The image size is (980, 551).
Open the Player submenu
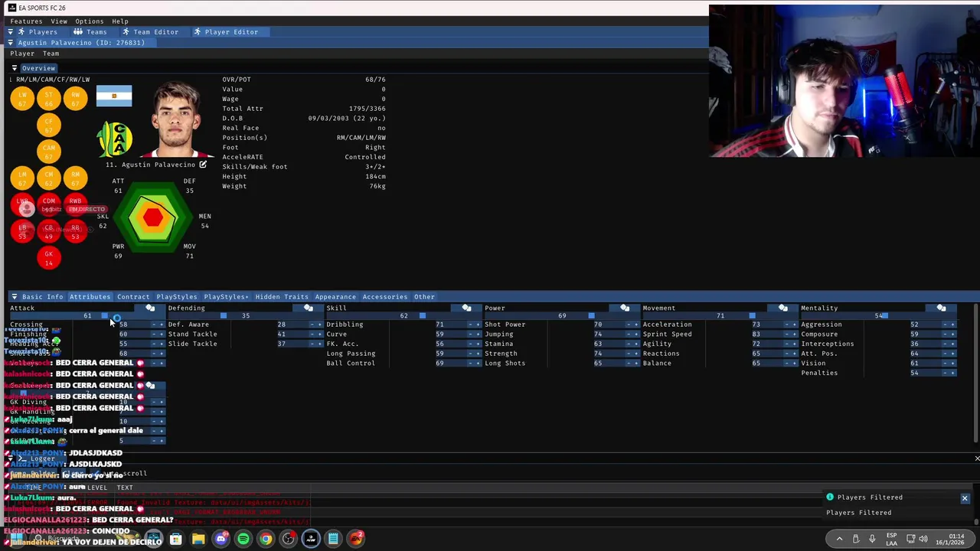tap(22, 54)
